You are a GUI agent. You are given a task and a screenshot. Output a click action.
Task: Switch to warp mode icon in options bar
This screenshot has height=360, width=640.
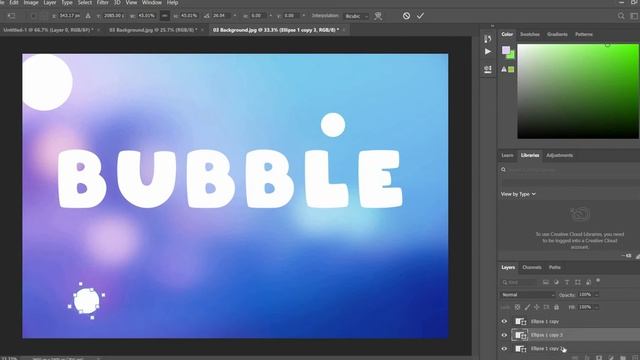[x=378, y=16]
